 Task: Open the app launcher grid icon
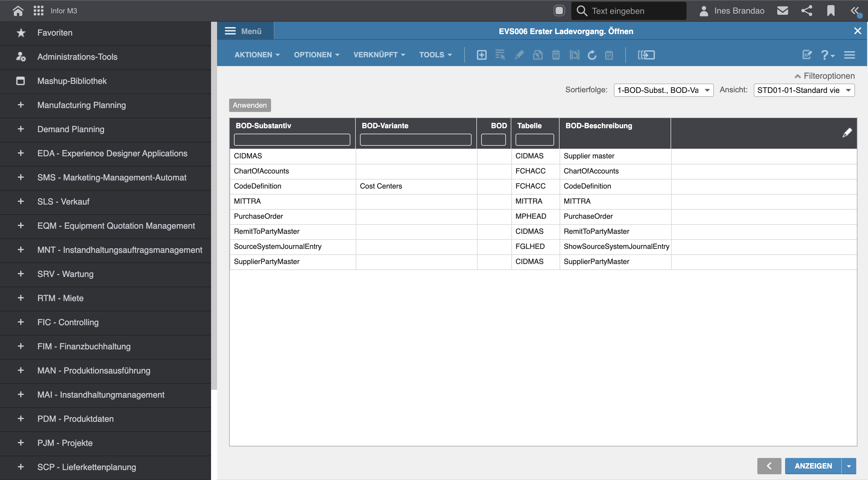coord(38,11)
